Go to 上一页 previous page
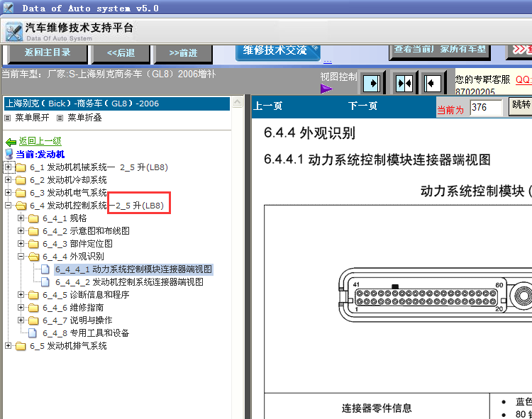The image size is (532, 419). tap(267, 106)
